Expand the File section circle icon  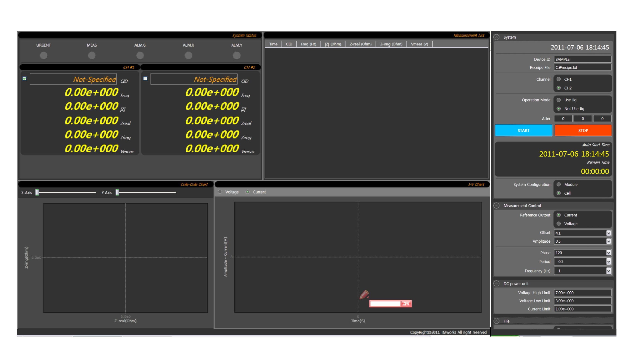click(x=497, y=321)
